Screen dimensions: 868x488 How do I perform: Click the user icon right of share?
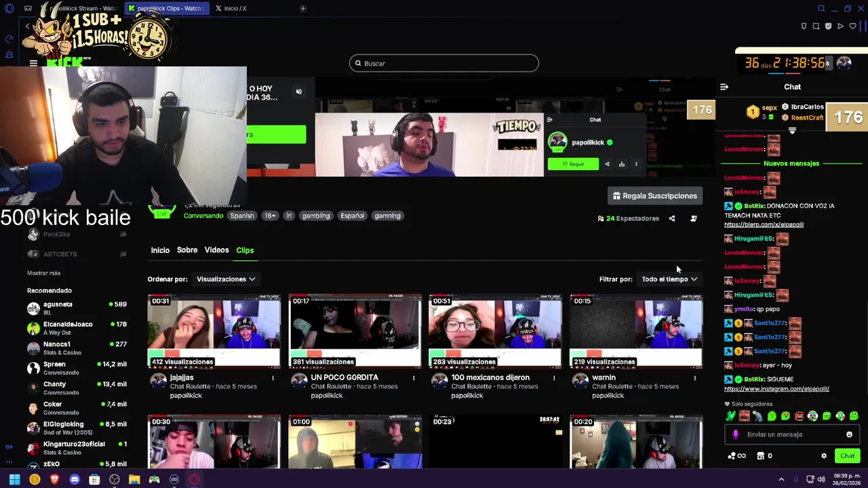pyautogui.click(x=694, y=218)
